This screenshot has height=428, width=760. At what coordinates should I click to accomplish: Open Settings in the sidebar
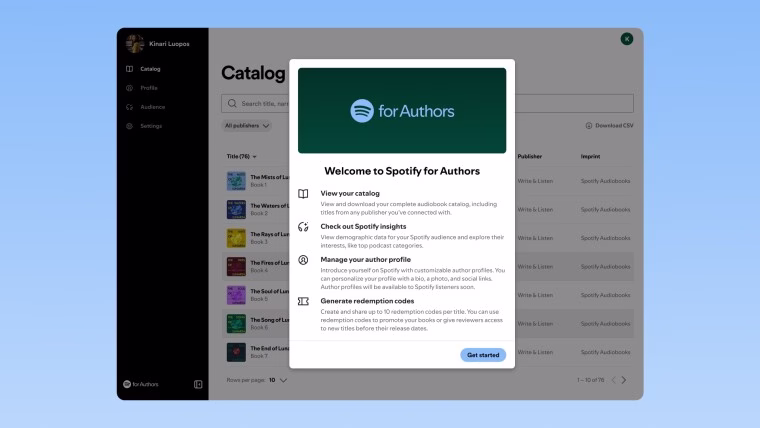point(151,126)
